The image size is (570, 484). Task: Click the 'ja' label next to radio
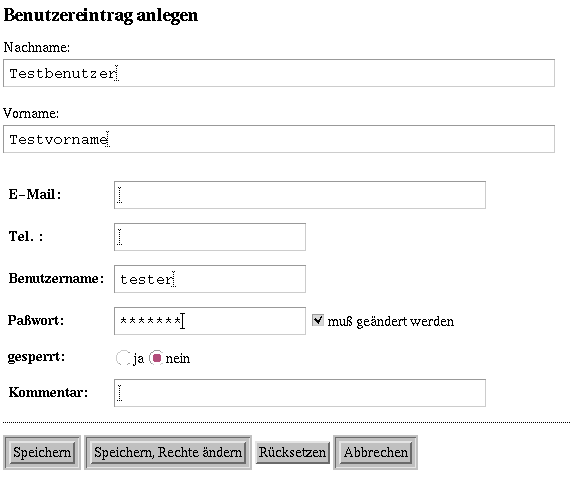[139, 359]
